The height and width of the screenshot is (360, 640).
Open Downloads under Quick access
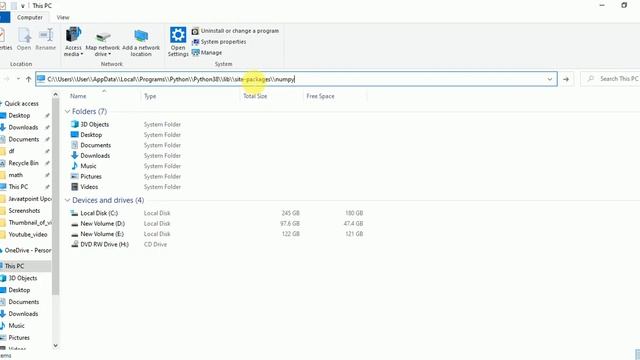click(x=23, y=127)
